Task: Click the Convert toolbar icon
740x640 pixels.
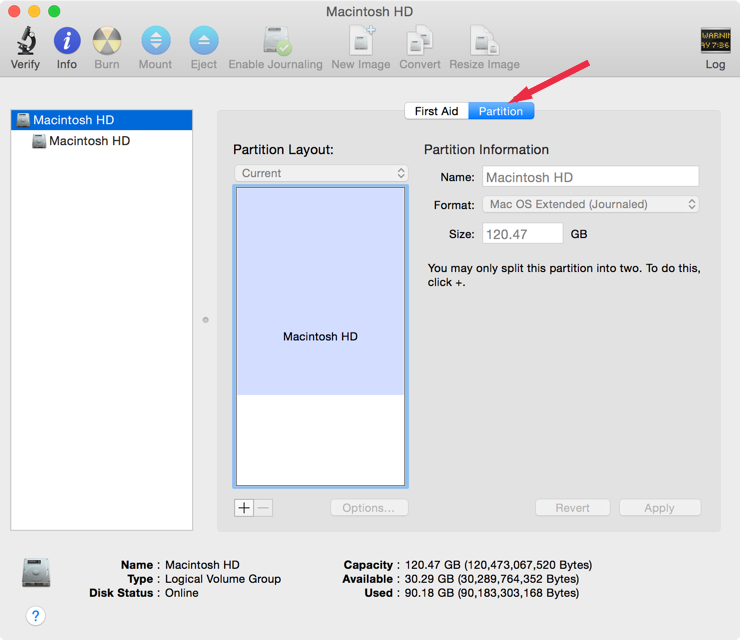Action: pos(420,41)
